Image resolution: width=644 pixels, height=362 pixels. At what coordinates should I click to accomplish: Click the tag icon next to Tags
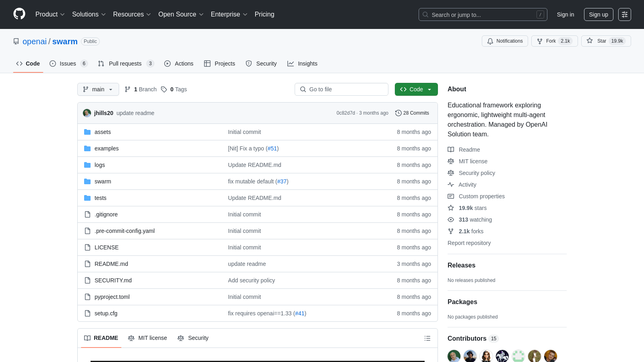[x=164, y=89]
